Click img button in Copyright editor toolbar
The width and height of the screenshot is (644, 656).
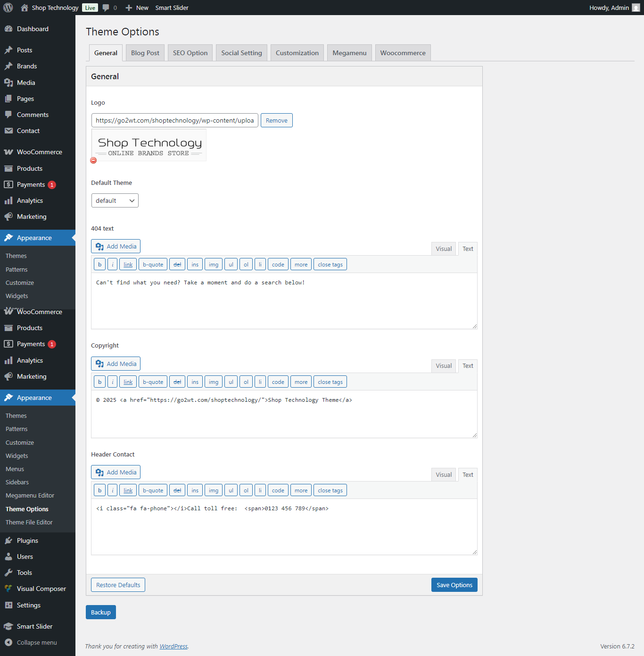coord(214,382)
